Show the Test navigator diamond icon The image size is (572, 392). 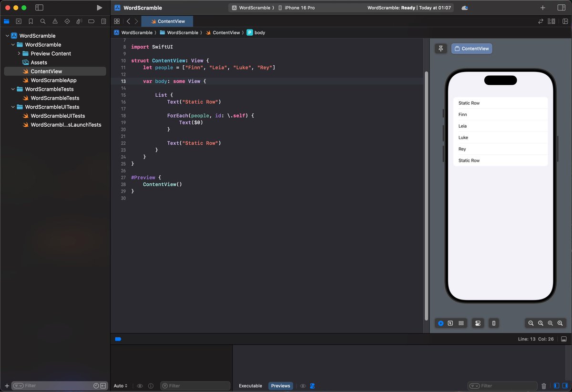[x=67, y=21]
